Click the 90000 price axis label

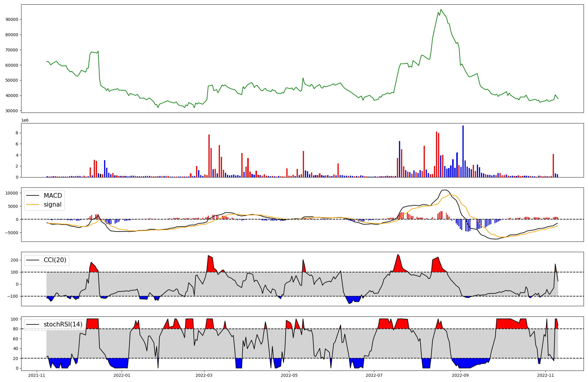tap(12, 20)
